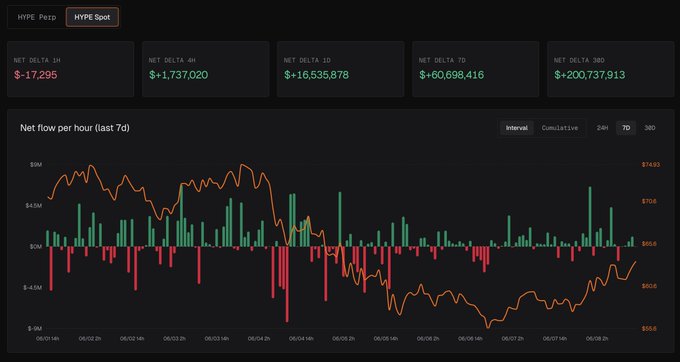Click the 06/02 14h time axis label
This screenshot has height=362, width=680.
click(133, 338)
